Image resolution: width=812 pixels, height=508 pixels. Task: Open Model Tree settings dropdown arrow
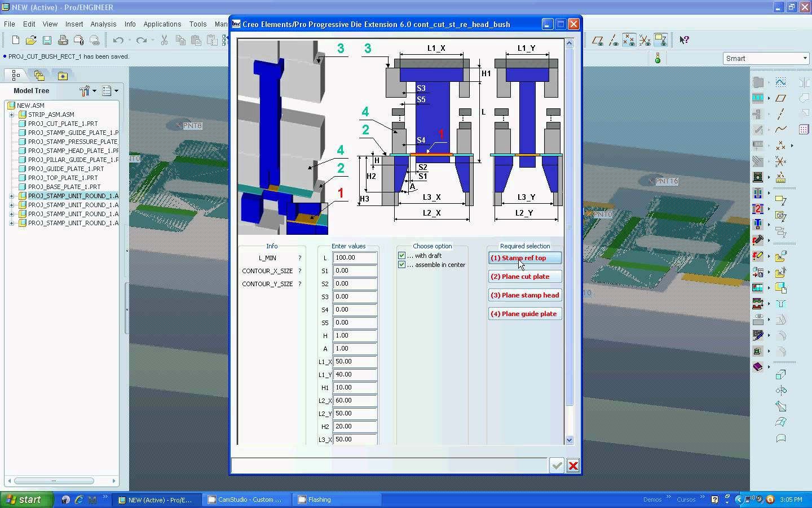[94, 90]
